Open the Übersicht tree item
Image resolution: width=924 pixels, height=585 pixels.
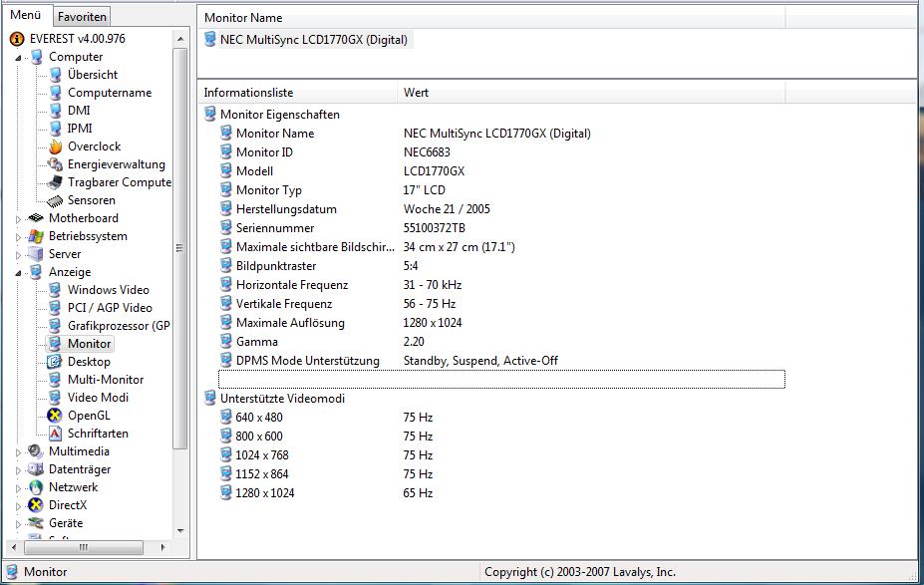pyautogui.click(x=93, y=75)
